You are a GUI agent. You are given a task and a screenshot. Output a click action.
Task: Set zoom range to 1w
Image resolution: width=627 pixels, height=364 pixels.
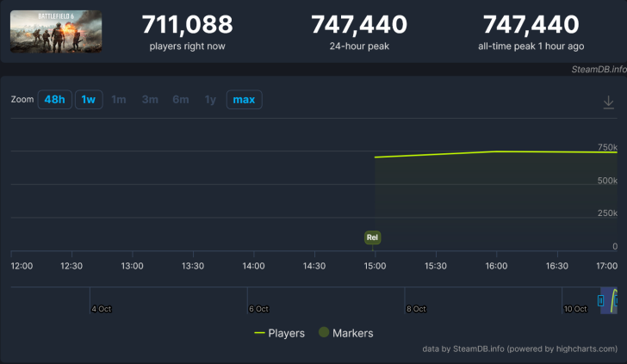click(88, 100)
